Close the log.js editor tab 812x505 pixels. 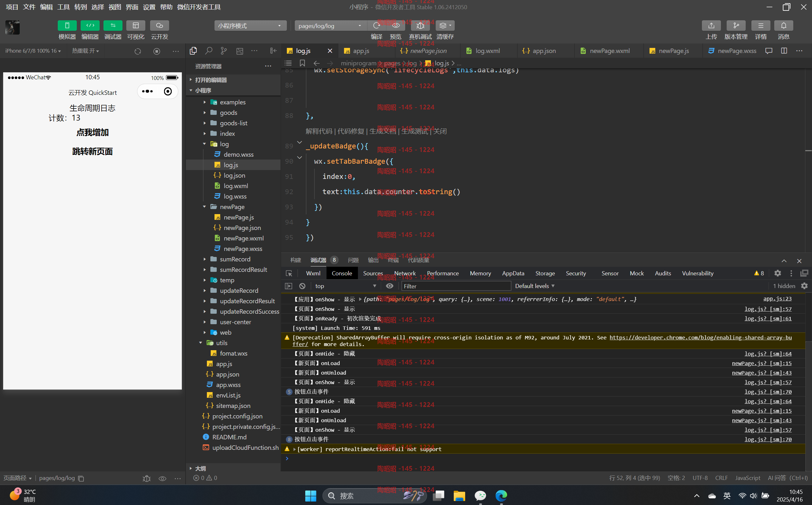coord(330,51)
